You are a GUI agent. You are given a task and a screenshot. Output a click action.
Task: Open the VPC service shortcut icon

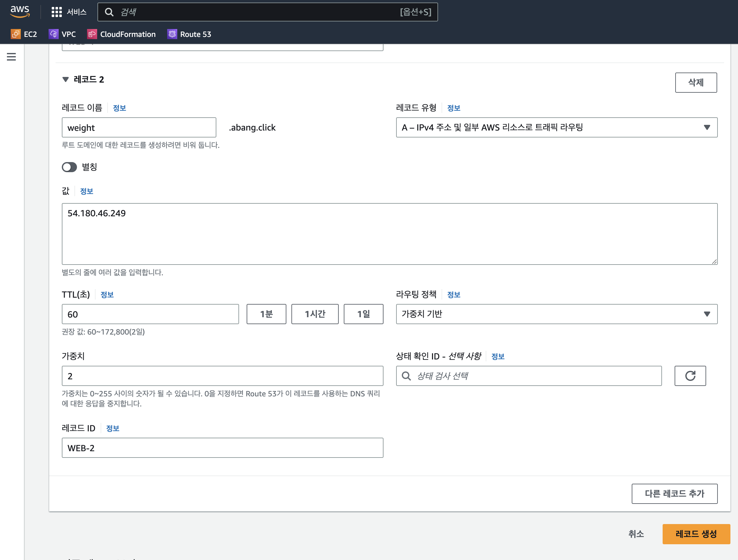point(53,34)
